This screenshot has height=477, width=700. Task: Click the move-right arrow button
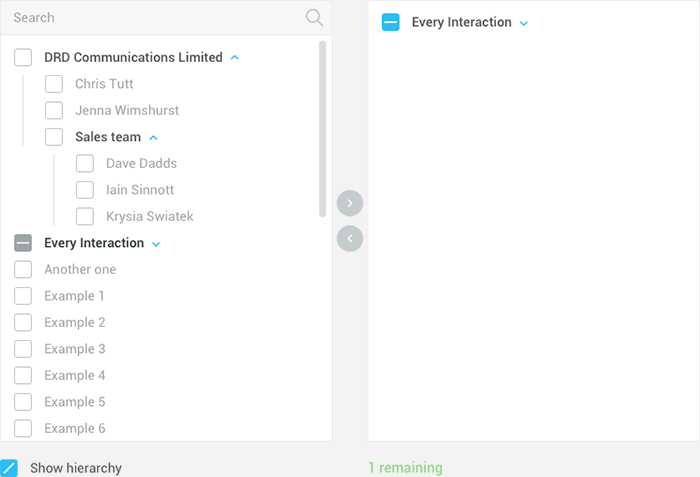point(350,203)
